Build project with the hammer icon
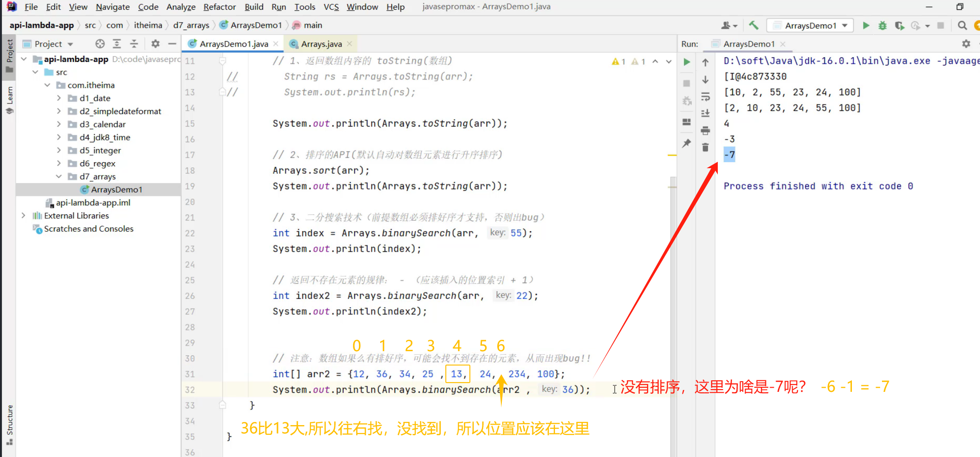Image resolution: width=980 pixels, height=457 pixels. pos(754,25)
